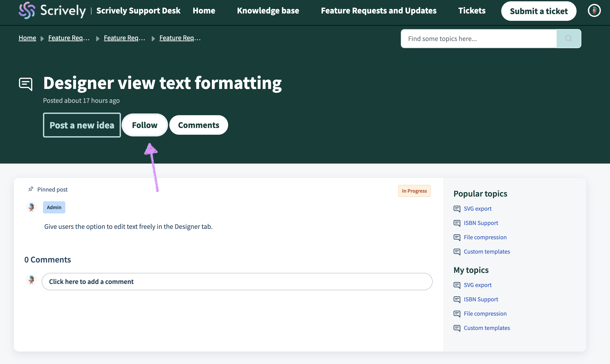Click the commenter avatar beside comment box
The image size is (610, 364).
31,280
